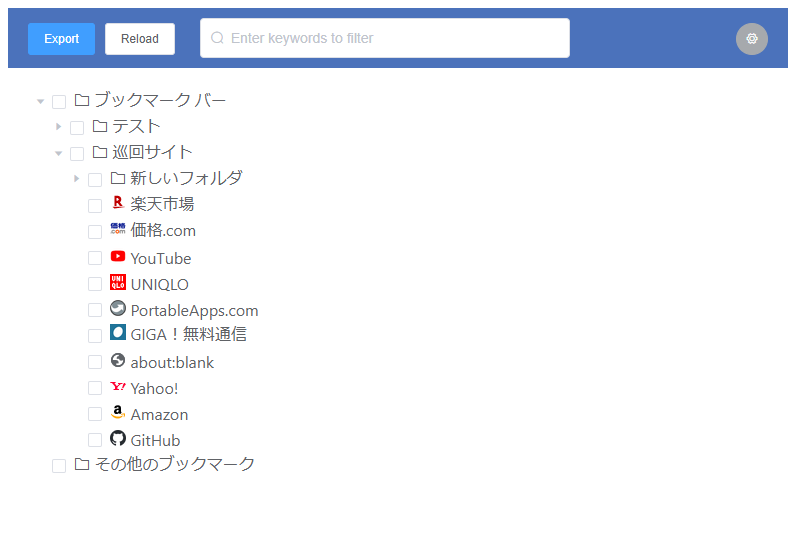Select the 楽天市場 bookmark text

[162, 204]
